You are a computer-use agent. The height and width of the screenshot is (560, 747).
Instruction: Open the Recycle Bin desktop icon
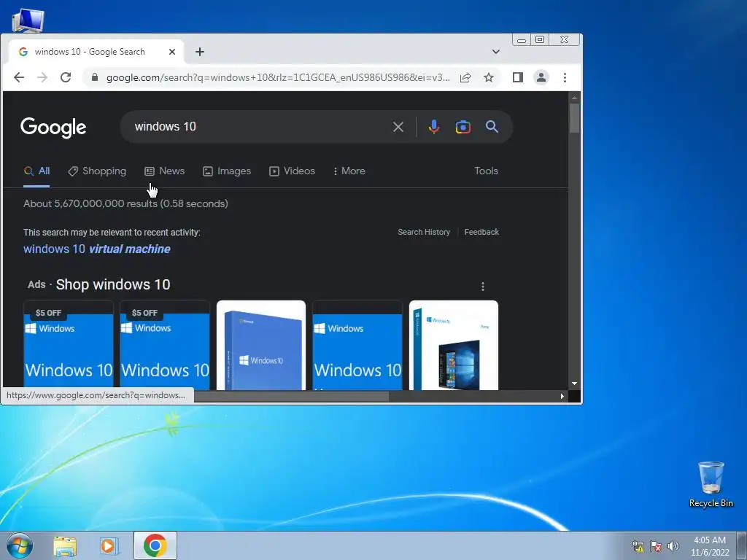(x=711, y=484)
